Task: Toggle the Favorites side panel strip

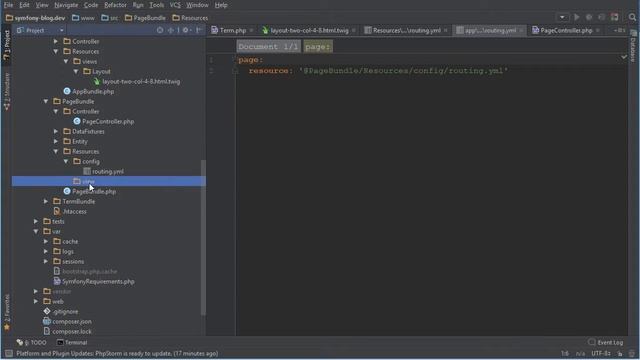Action: pyautogui.click(x=6, y=313)
